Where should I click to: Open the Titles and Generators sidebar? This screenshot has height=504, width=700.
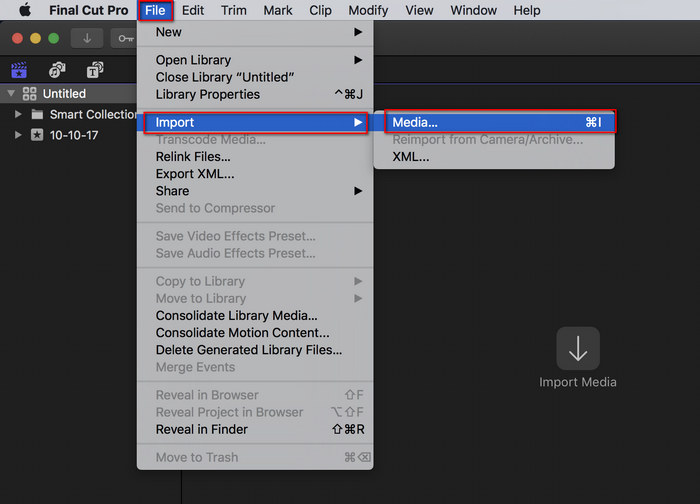[95, 70]
